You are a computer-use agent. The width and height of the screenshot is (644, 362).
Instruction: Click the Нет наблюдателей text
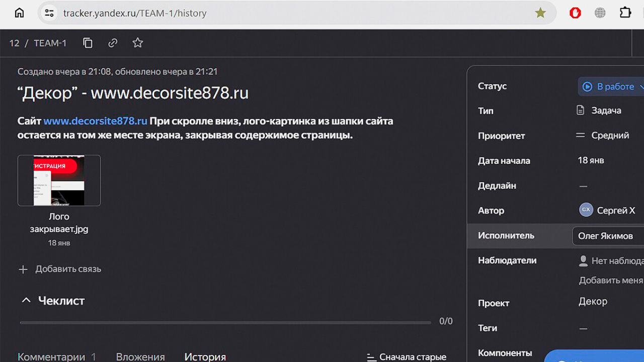(x=618, y=260)
